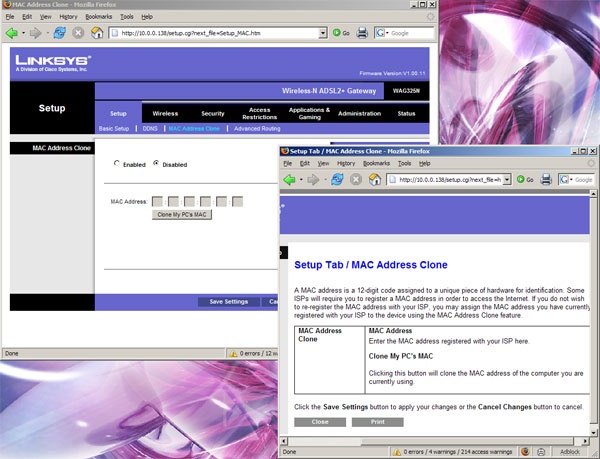Screen dimensions: 600x459
Task: Open home page in MAC Address Clone window
Action: pyautogui.click(x=97, y=33)
